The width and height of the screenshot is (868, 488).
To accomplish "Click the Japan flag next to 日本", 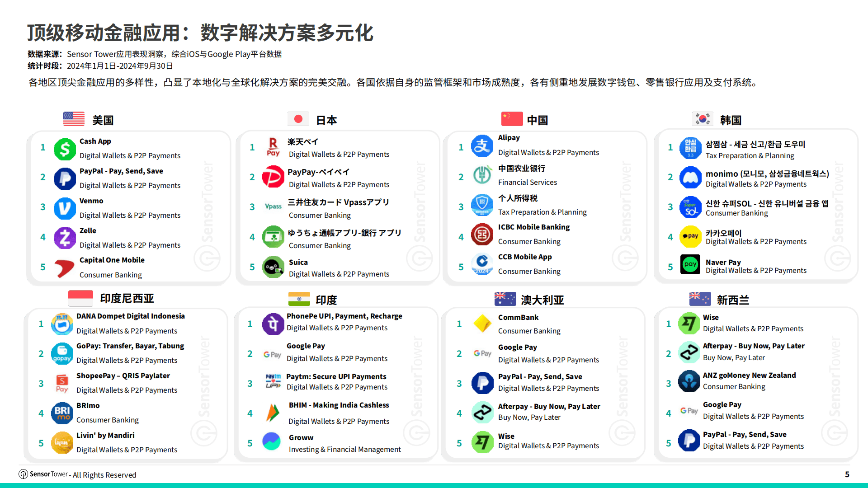I will (x=298, y=119).
